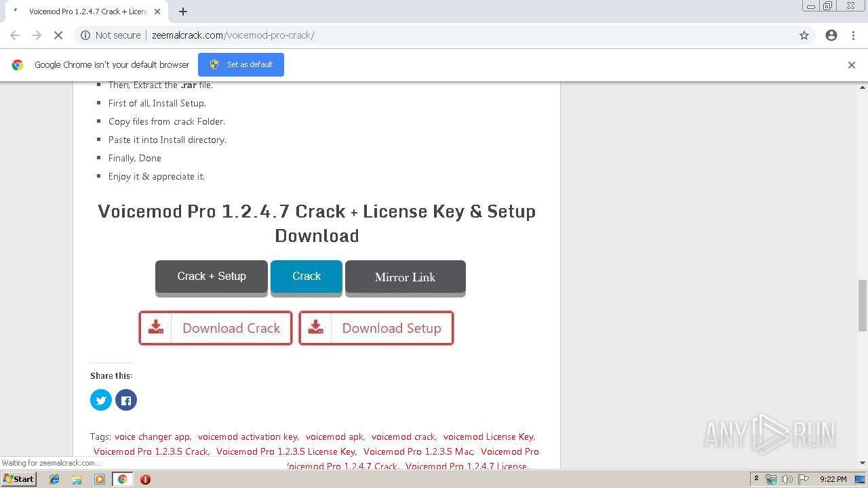The width and height of the screenshot is (868, 488).
Task: Click the Action Center flag icon
Action: coord(803,479)
